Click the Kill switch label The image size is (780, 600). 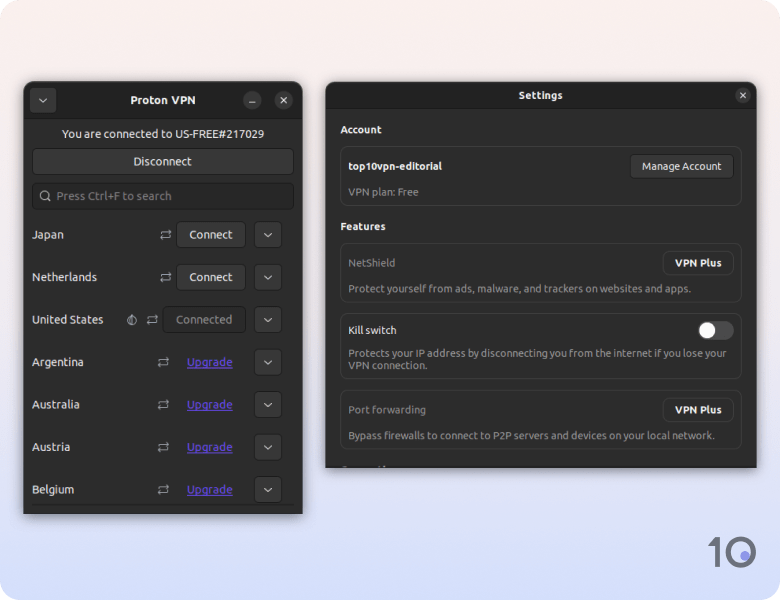pos(372,330)
